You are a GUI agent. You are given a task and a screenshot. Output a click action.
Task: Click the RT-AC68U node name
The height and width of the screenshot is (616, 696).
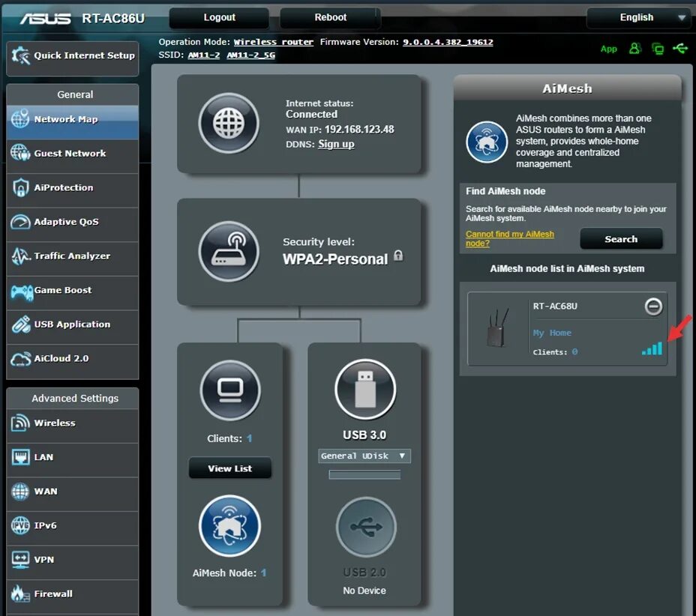point(555,306)
